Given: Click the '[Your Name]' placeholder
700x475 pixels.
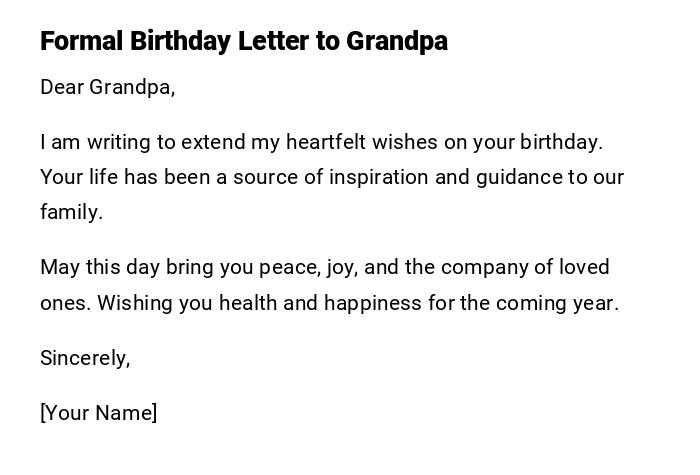Looking at the screenshot, I should coord(98,413).
